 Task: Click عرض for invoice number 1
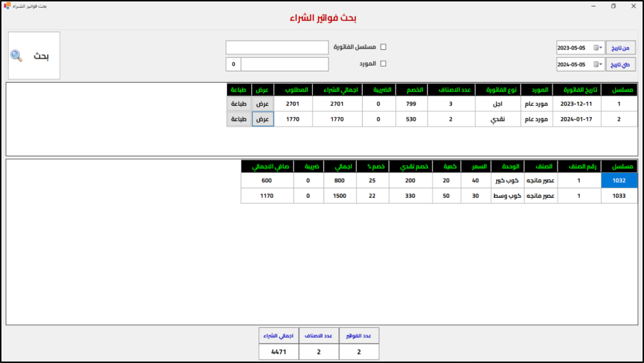click(263, 104)
